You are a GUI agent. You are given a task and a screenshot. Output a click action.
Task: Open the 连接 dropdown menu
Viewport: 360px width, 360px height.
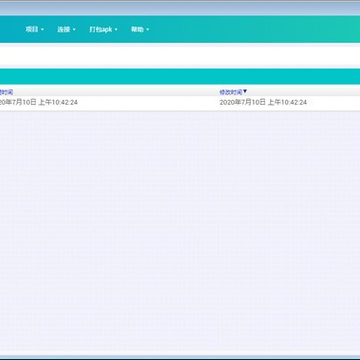pyautogui.click(x=66, y=29)
